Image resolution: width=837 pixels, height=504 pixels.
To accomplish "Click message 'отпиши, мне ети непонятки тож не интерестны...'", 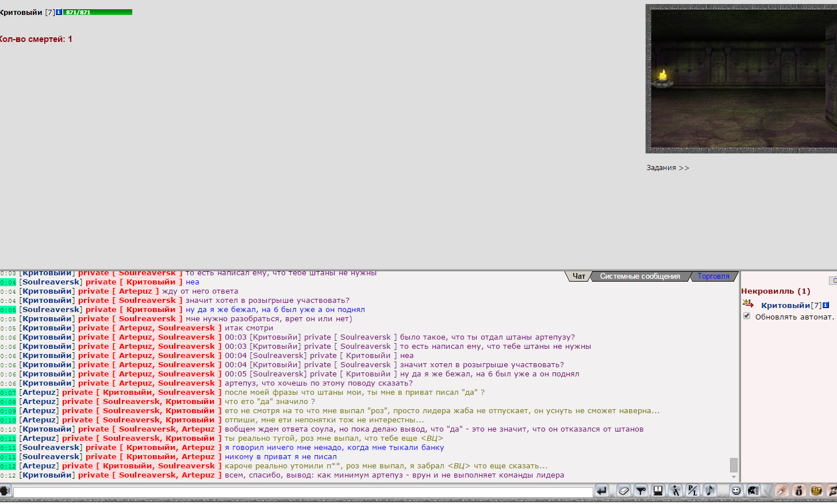I will point(324,420).
